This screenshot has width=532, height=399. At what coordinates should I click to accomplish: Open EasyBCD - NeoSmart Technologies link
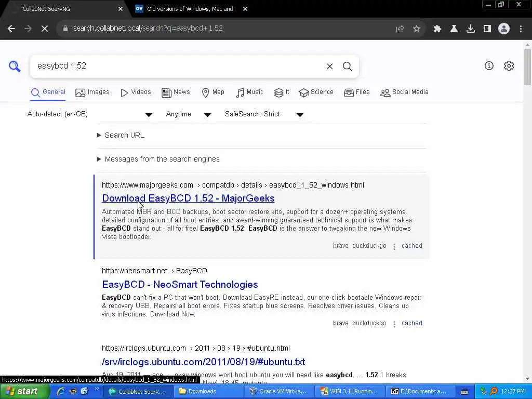(180, 285)
